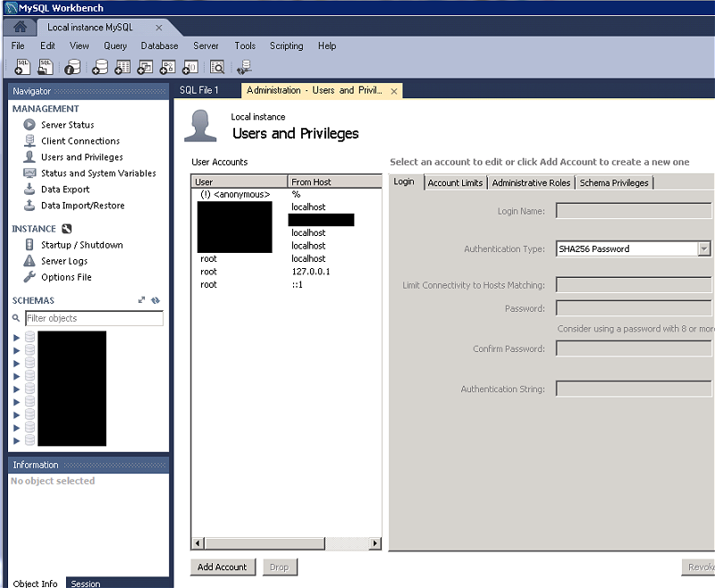
Task: Click the Login Name field
Action: point(634,211)
